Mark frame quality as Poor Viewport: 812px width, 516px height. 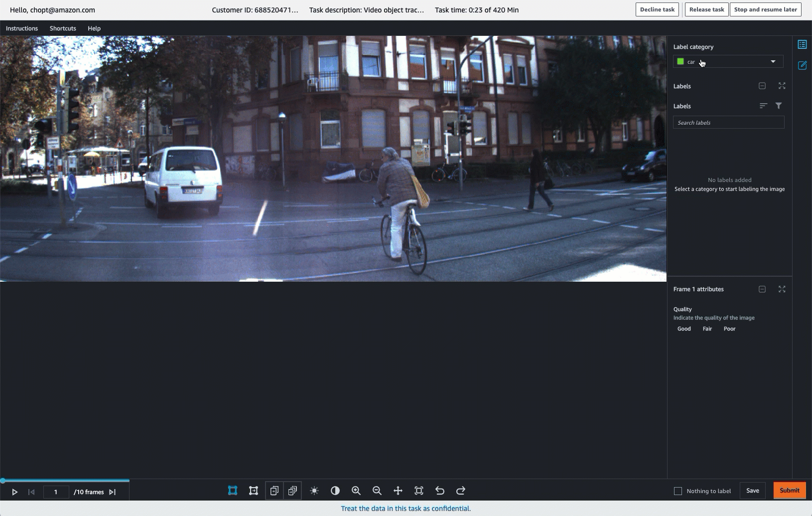729,329
